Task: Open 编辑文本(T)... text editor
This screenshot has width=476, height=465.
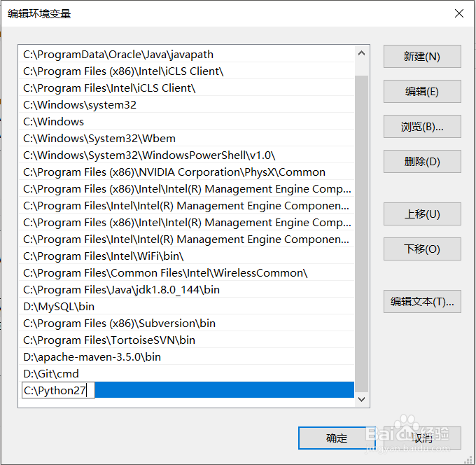Action: (422, 301)
